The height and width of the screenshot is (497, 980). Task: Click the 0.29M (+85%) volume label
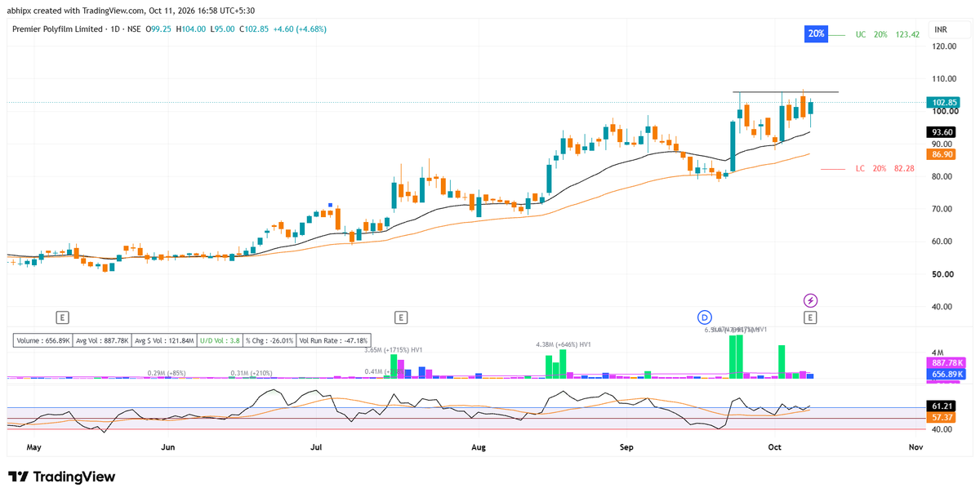click(167, 373)
